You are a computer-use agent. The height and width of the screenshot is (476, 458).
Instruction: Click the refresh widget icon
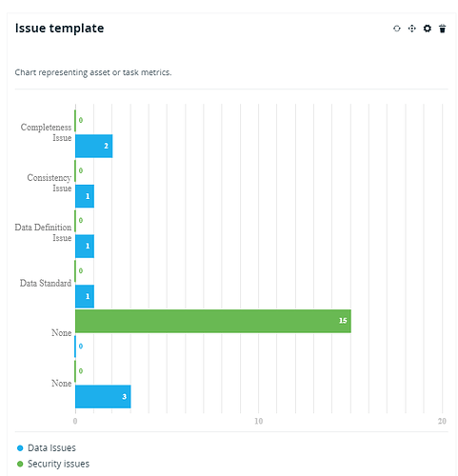pos(396,29)
